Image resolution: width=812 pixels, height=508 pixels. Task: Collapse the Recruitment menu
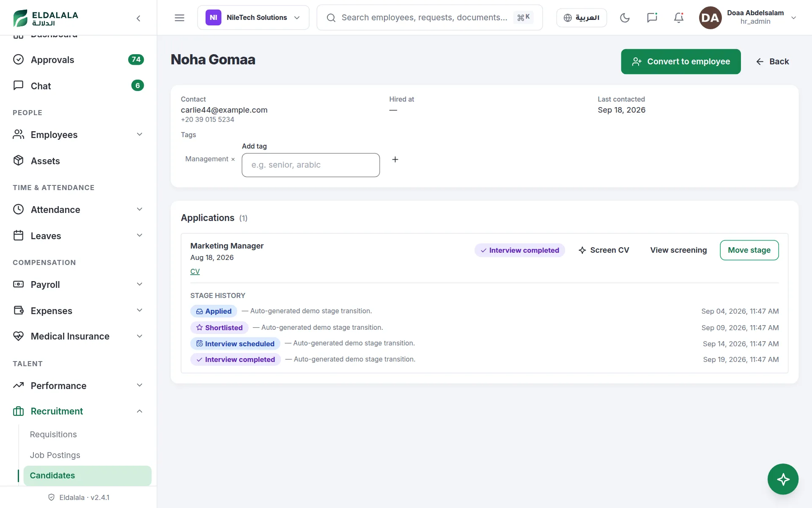[78, 411]
